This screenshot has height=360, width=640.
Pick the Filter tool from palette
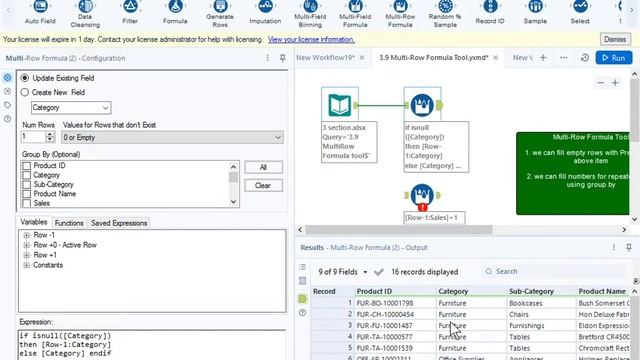[130, 7]
